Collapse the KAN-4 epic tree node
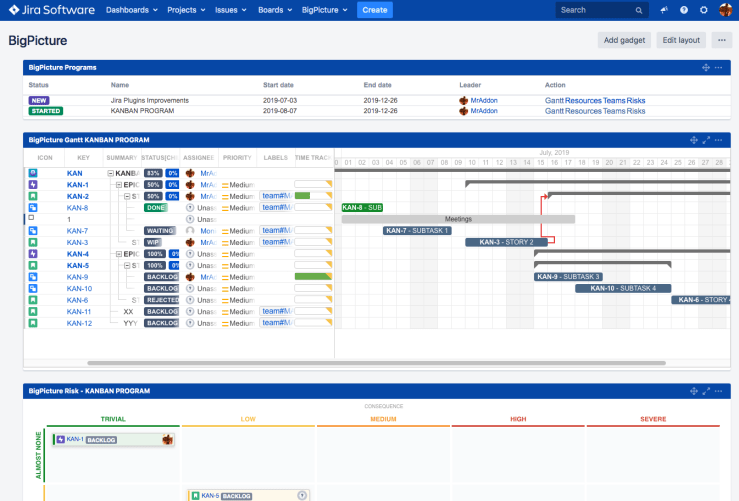This screenshot has width=739, height=501. point(118,254)
